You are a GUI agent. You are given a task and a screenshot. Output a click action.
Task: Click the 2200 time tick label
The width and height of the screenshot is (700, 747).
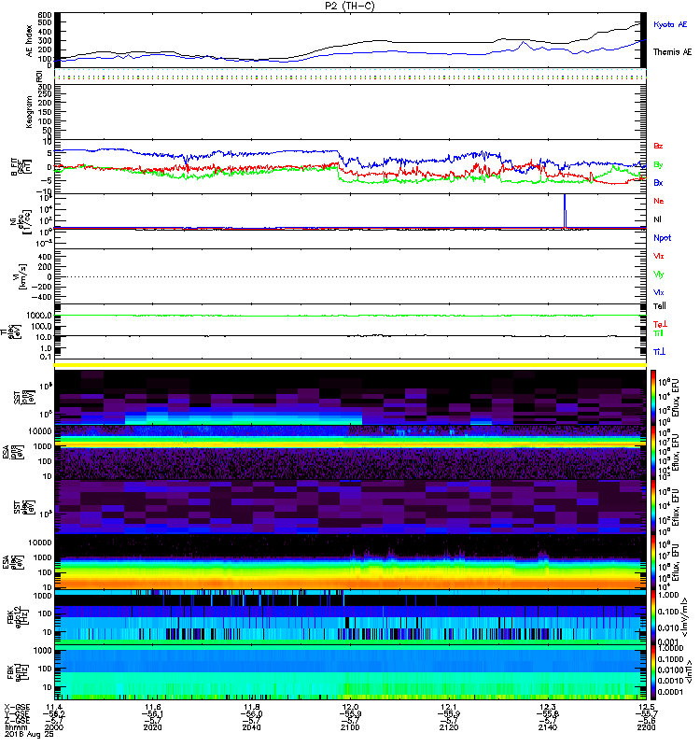coord(646,727)
